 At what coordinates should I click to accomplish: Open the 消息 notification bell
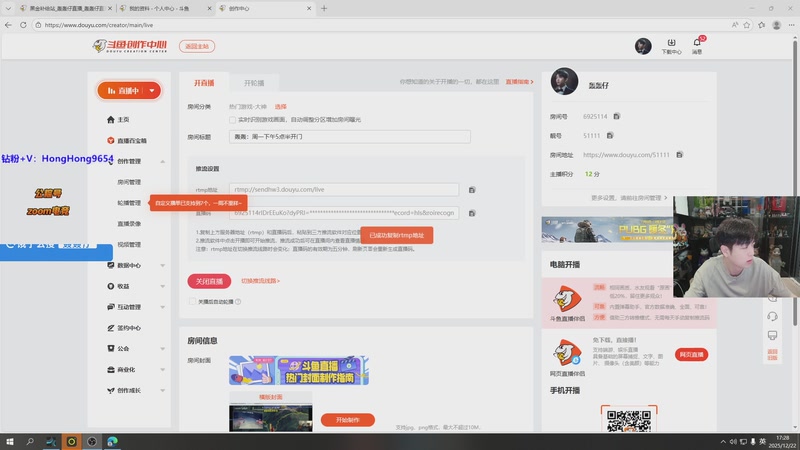pyautogui.click(x=698, y=45)
